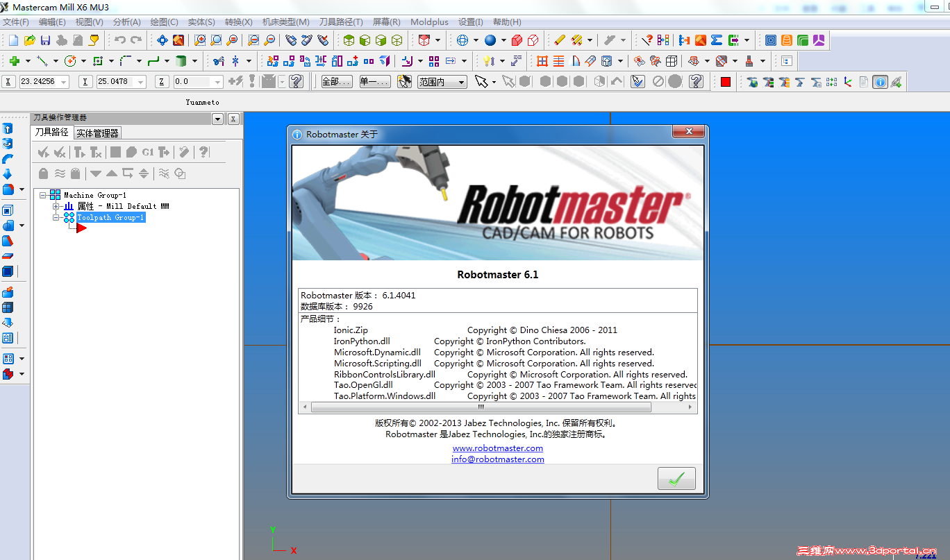Click the blue shaded sphere icon
This screenshot has width=950, height=560.
[x=490, y=40]
